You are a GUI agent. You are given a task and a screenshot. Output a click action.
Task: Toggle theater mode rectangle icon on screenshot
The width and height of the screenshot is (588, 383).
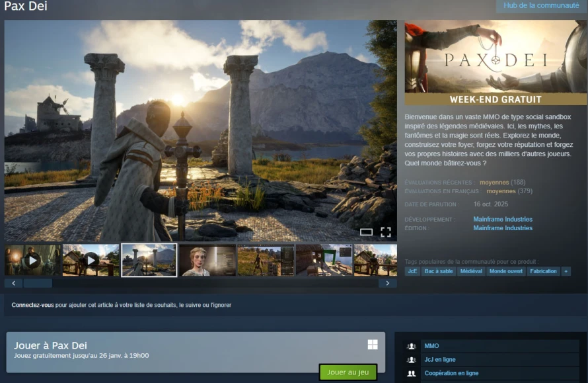(x=367, y=232)
